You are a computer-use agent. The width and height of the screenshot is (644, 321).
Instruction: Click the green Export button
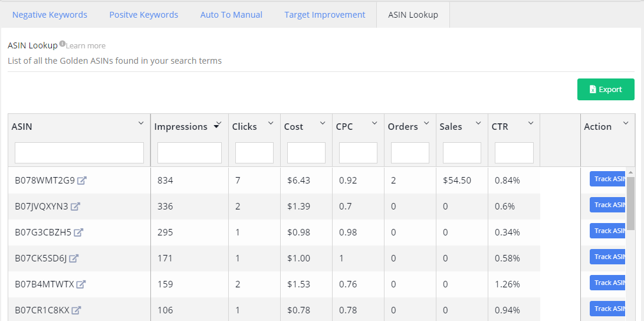point(606,89)
